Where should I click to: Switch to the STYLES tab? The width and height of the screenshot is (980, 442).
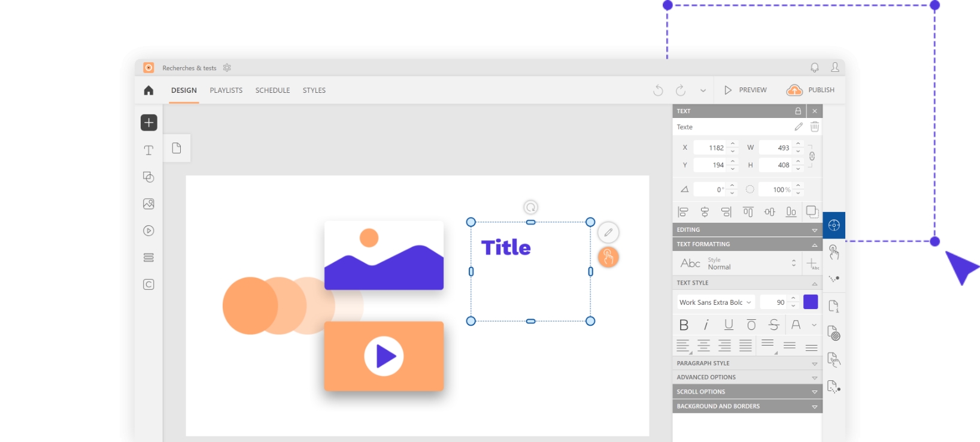tap(314, 90)
